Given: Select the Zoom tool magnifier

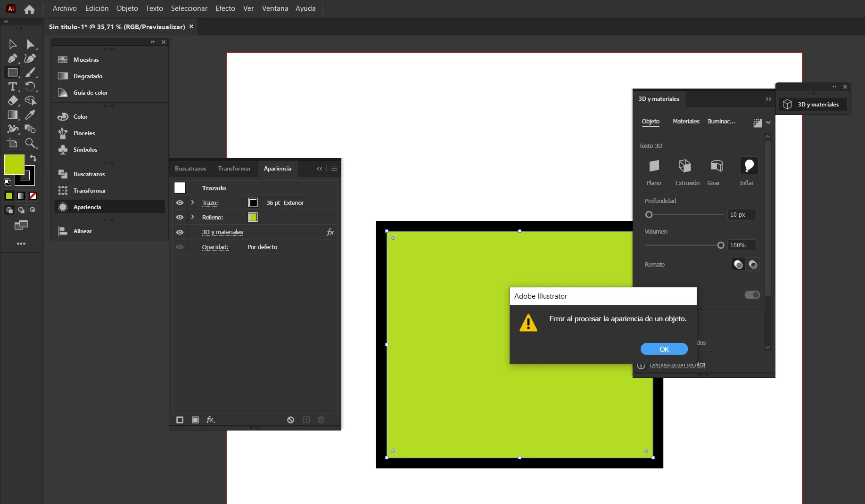Looking at the screenshot, I should click(x=30, y=143).
